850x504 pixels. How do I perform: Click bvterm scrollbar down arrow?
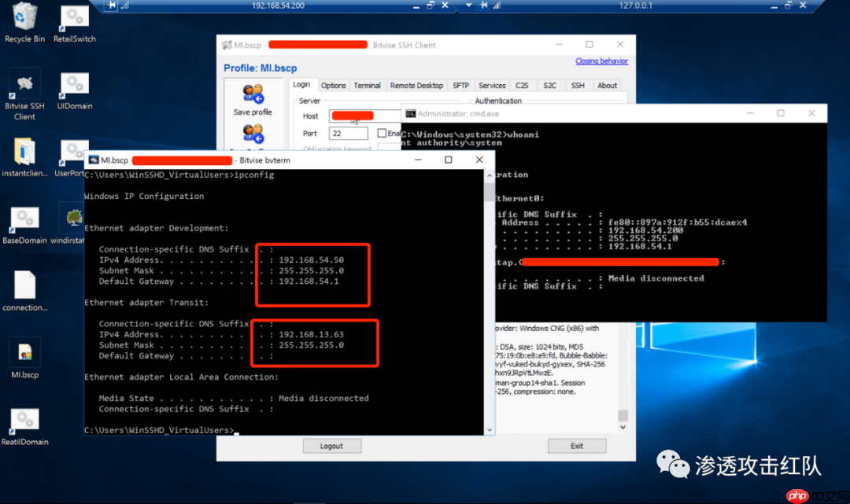pyautogui.click(x=490, y=430)
